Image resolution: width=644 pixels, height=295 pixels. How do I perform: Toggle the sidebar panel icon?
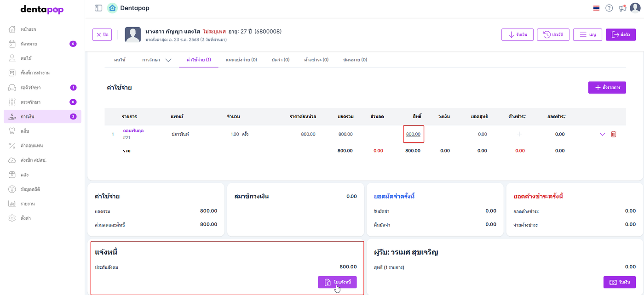point(98,8)
